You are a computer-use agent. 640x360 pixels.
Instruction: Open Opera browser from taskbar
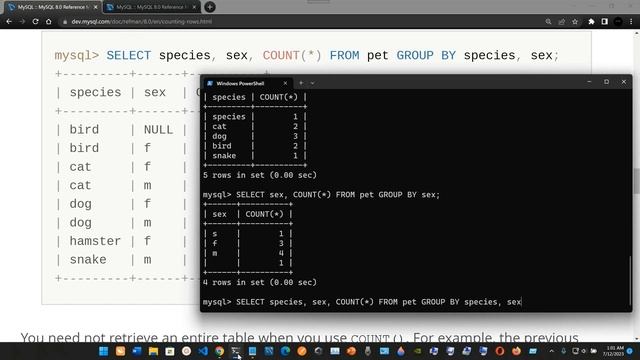tap(500, 351)
